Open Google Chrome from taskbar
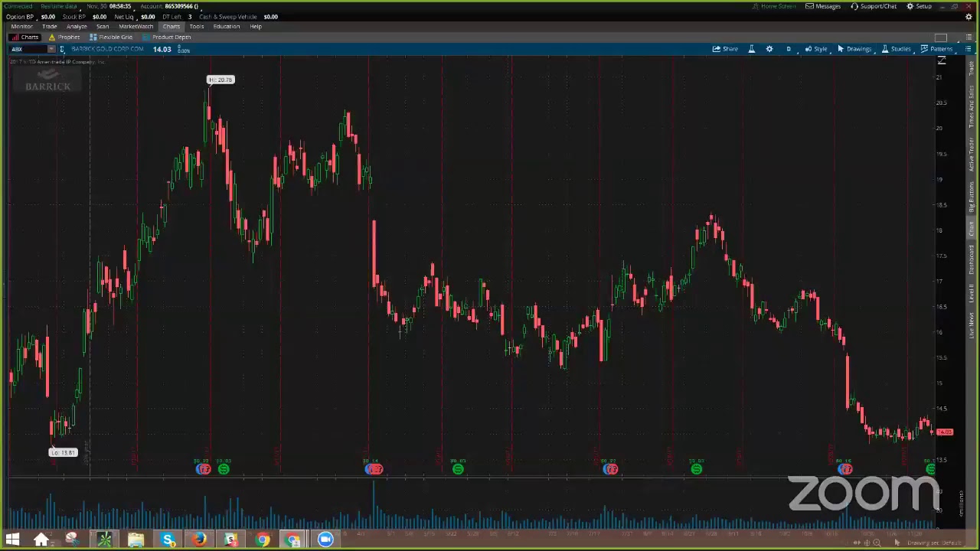Screen dimensions: 980x551 point(263,540)
